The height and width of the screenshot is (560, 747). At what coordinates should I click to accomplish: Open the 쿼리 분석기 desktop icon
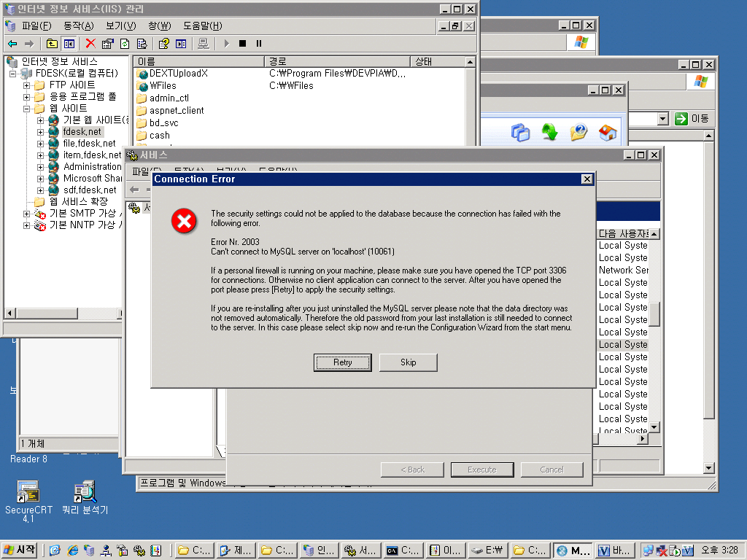tap(85, 492)
